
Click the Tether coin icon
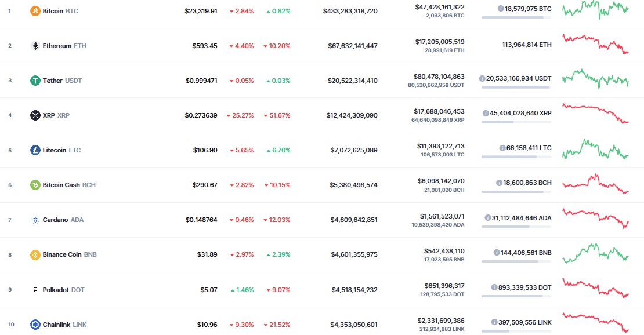pos(35,81)
